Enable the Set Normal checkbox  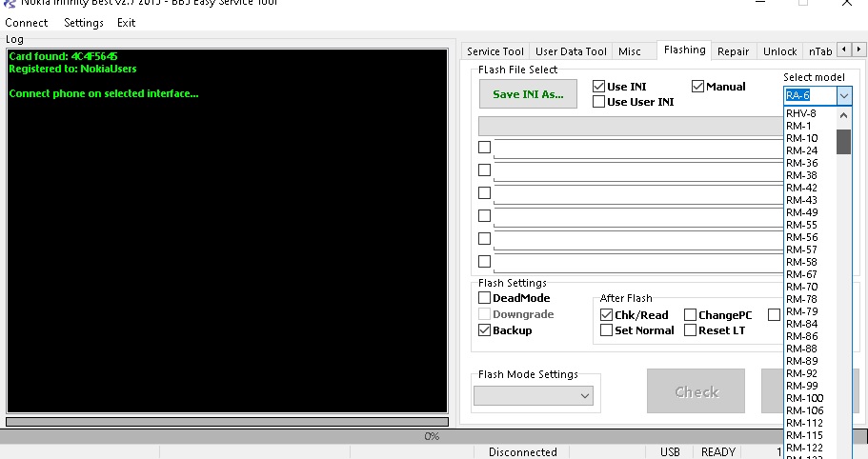tap(606, 330)
